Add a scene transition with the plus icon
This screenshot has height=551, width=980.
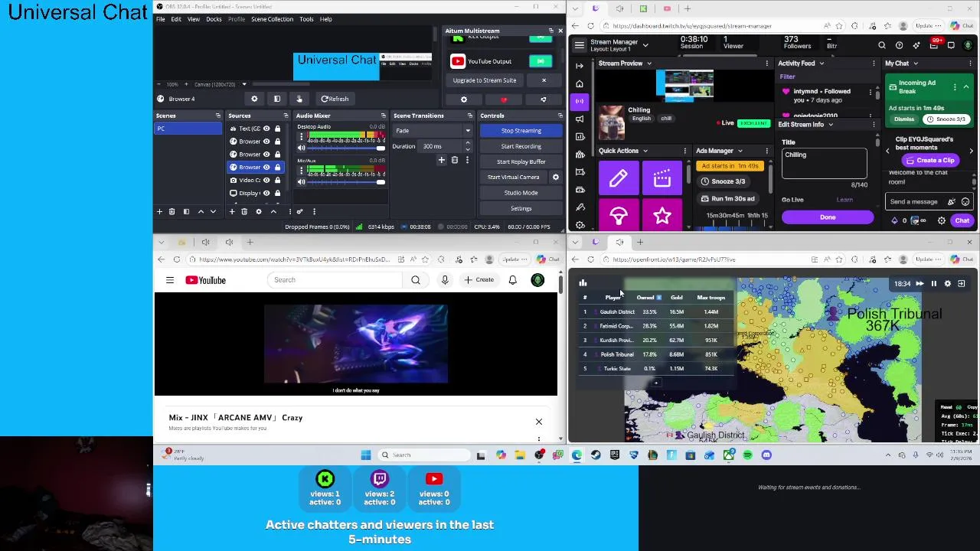pyautogui.click(x=441, y=160)
